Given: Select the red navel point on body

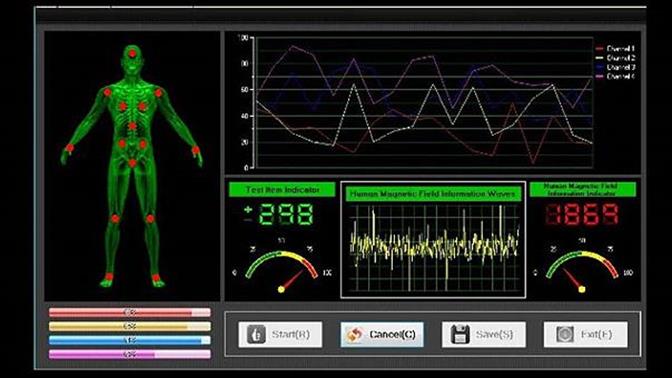Looking at the screenshot, I should tap(132, 126).
